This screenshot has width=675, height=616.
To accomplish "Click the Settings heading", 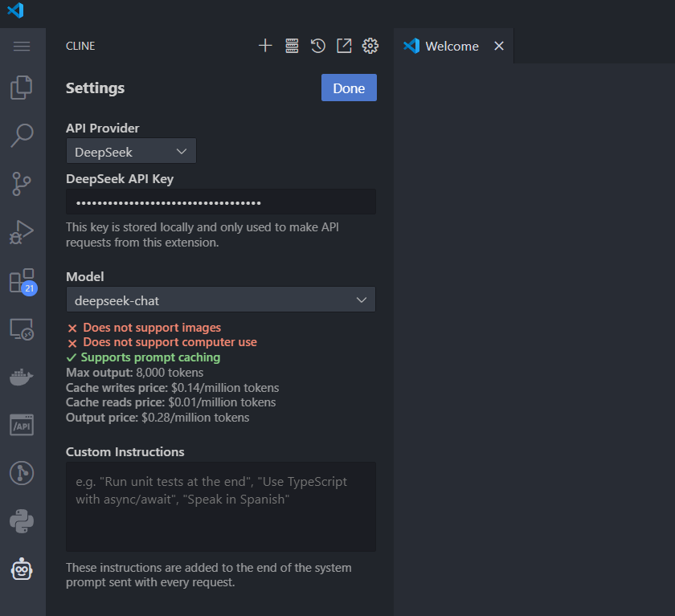I will 95,88.
